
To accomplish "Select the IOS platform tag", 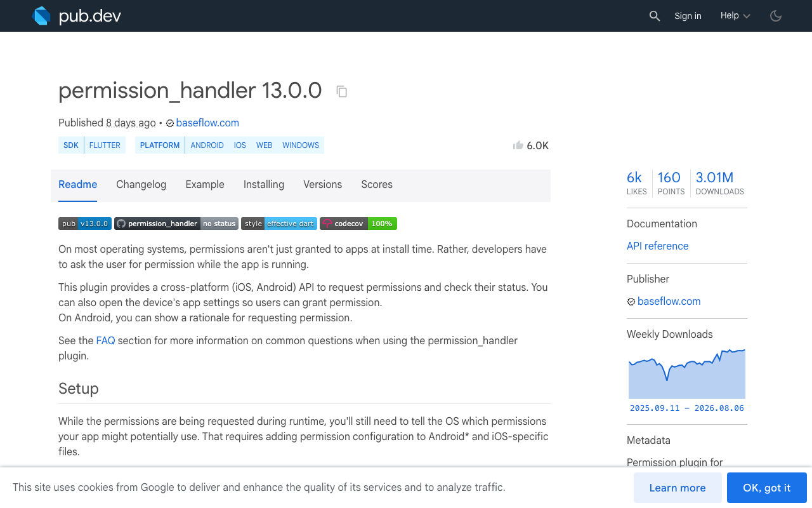I will (x=240, y=145).
